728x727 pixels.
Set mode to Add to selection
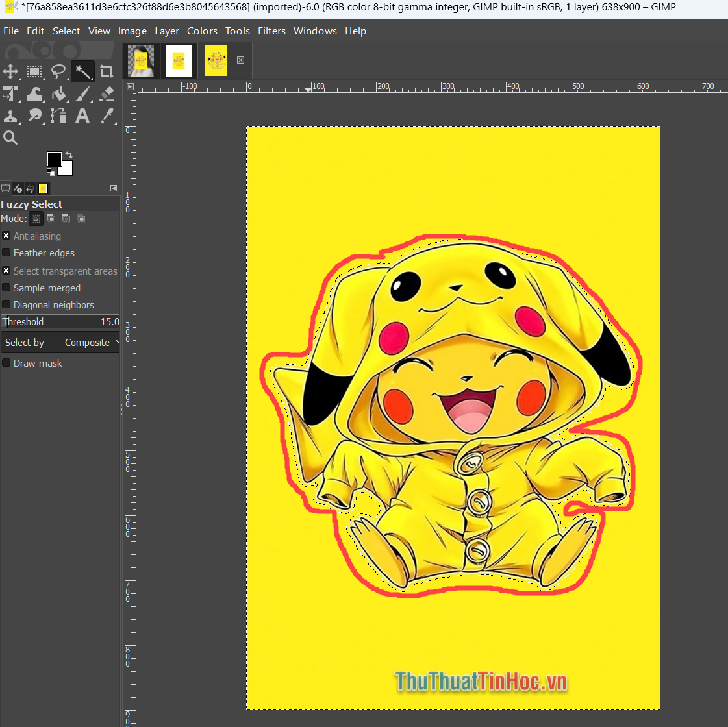tap(51, 219)
